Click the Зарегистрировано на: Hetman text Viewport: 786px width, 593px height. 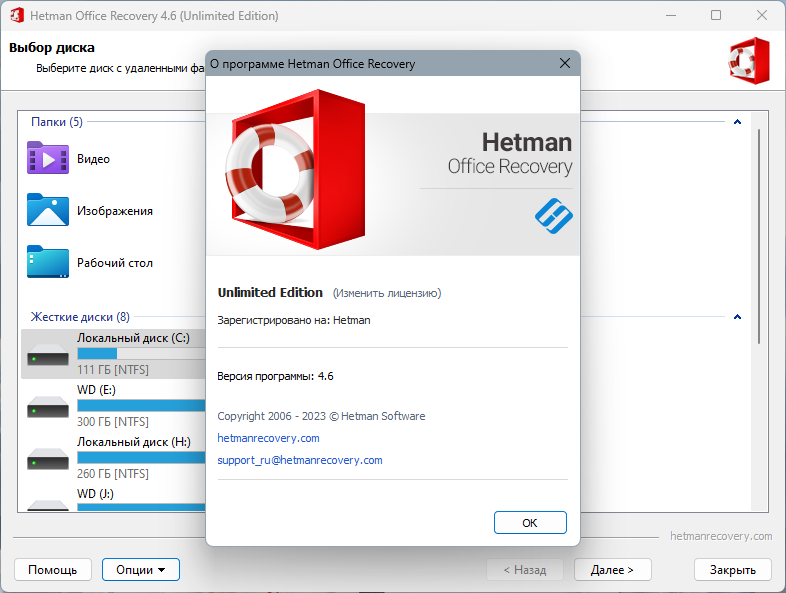click(x=294, y=320)
